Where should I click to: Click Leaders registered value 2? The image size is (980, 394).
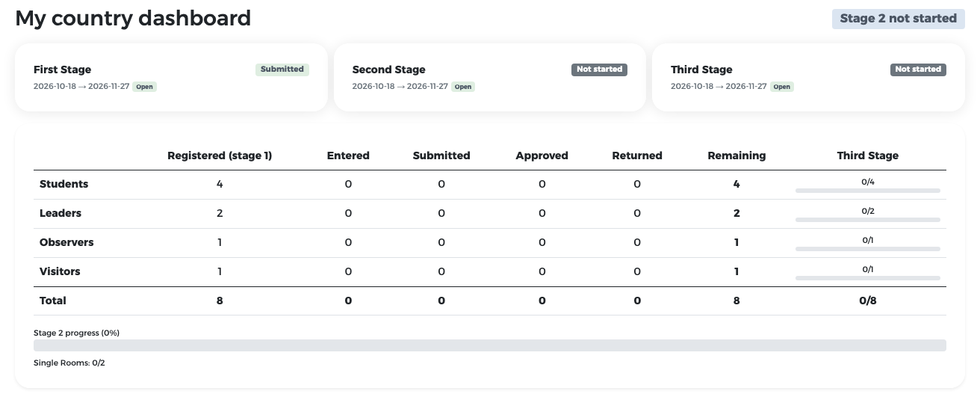click(x=220, y=213)
